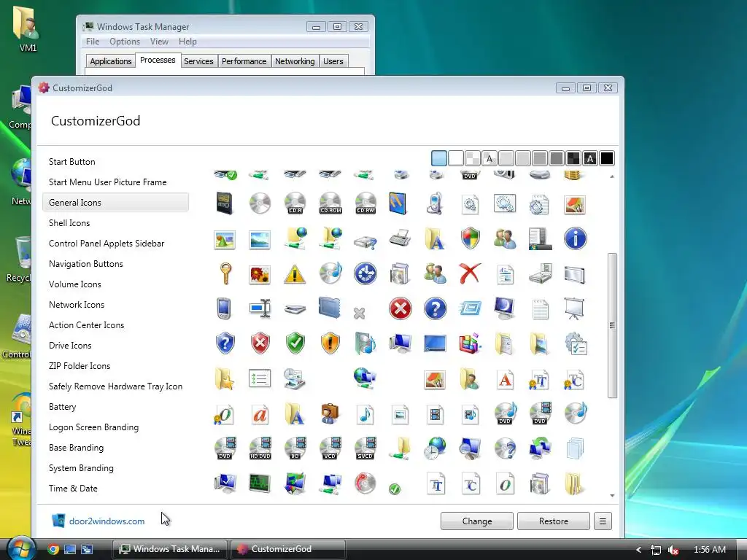Image resolution: width=747 pixels, height=560 pixels.
Task: Open the System Branding category
Action: (81, 469)
